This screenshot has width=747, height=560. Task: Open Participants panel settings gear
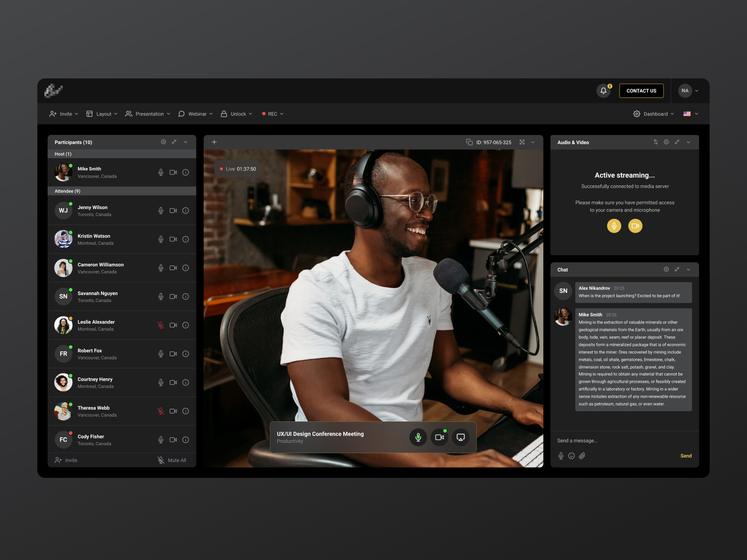pyautogui.click(x=163, y=142)
